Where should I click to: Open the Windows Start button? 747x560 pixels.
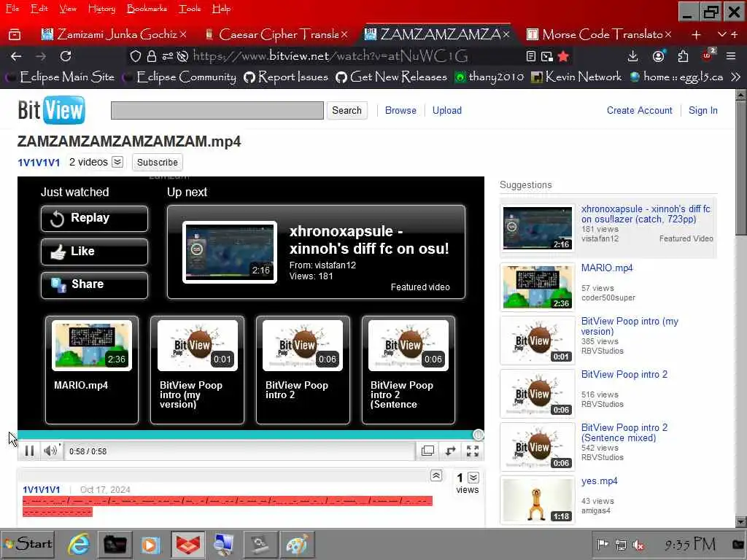point(28,544)
